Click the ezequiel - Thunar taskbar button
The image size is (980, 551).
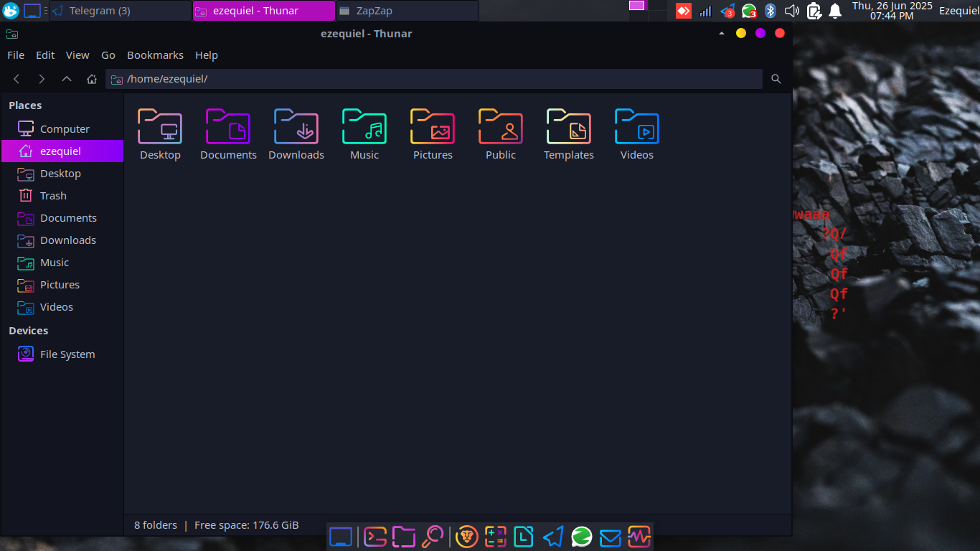pos(264,11)
